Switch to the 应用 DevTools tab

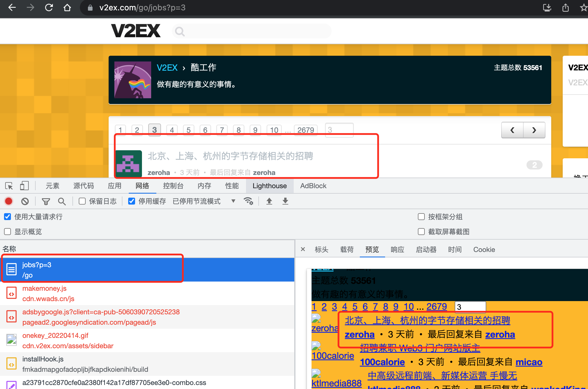[x=115, y=186]
